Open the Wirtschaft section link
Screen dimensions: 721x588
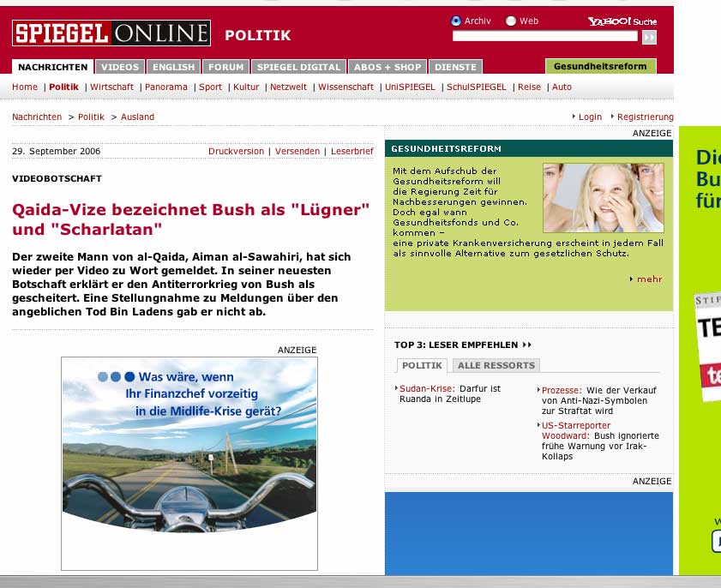[111, 87]
